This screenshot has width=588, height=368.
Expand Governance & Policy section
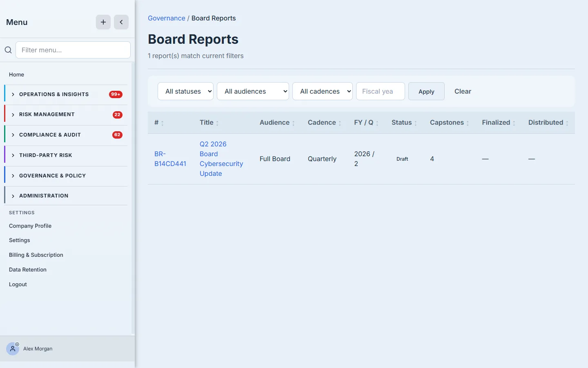point(66,176)
